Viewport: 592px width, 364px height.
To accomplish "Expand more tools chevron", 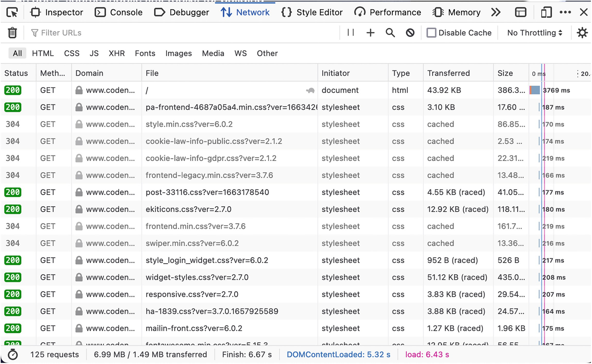I will click(496, 12).
